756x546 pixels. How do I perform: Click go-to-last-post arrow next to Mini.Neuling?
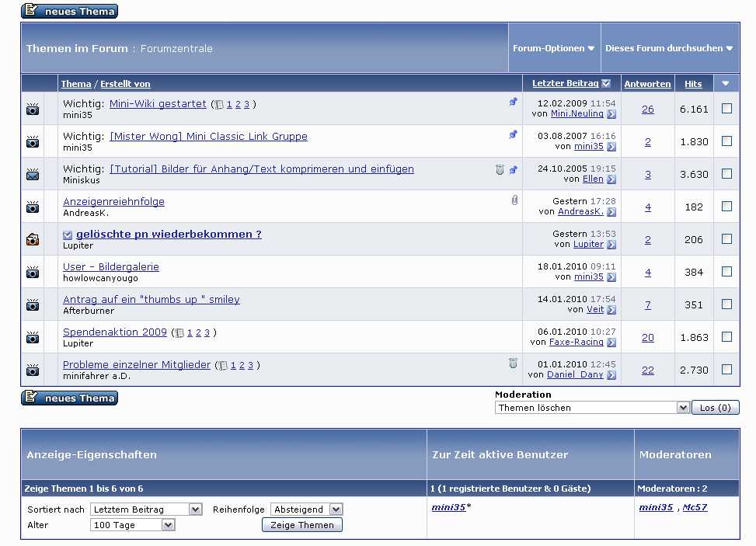point(611,114)
